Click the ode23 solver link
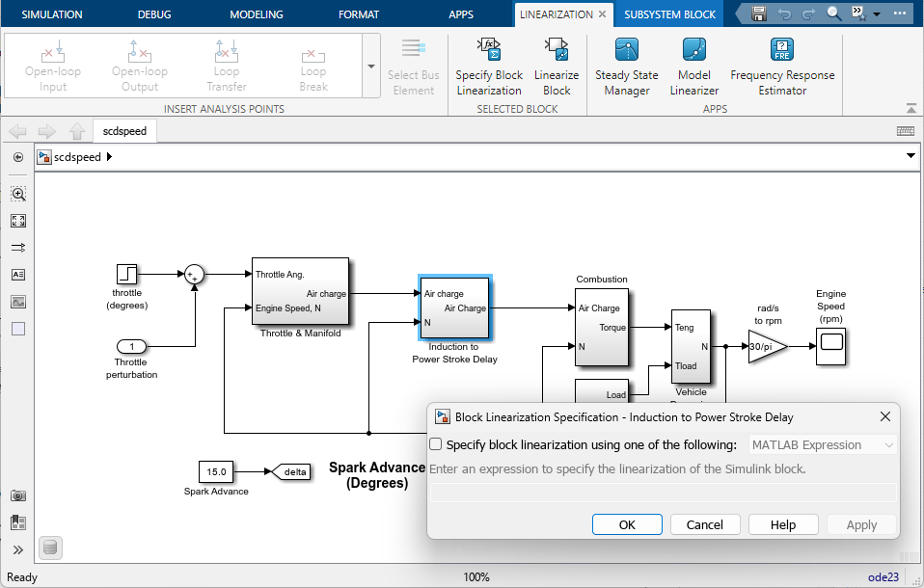This screenshot has width=924, height=588. 883,576
